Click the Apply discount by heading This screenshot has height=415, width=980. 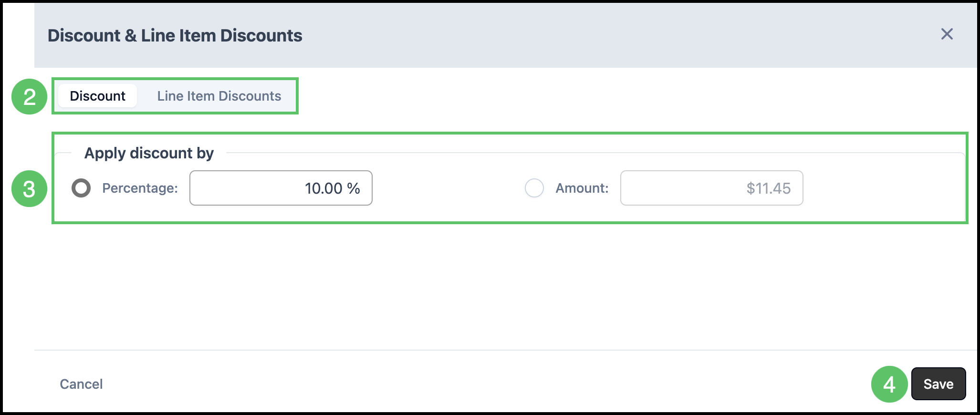(149, 153)
